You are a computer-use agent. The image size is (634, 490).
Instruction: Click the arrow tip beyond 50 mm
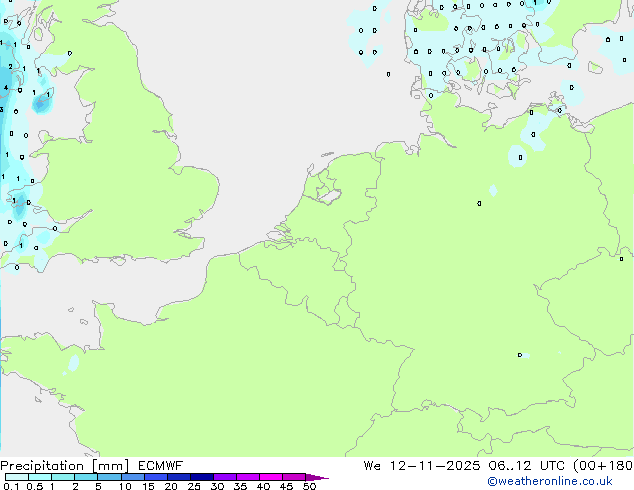(x=317, y=477)
